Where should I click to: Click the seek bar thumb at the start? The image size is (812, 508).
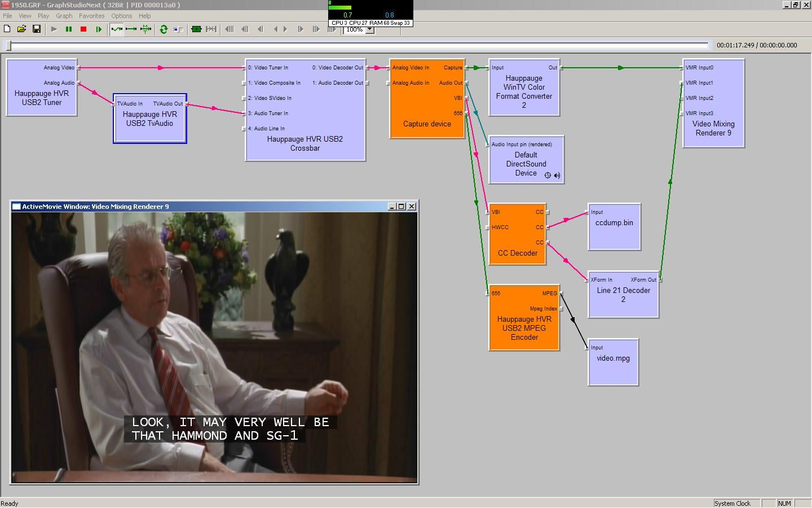[x=8, y=45]
